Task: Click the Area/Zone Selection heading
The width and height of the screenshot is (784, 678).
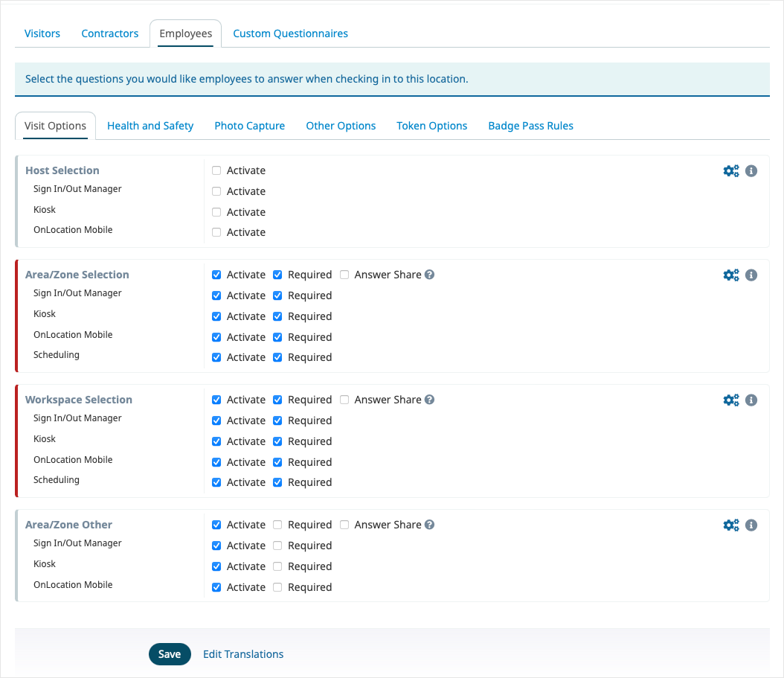Action: 77,275
